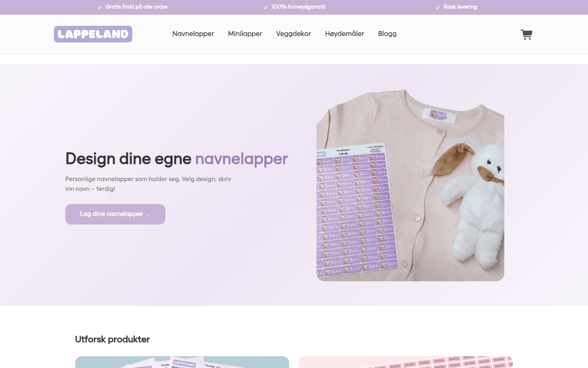
Task: Open the blue product card under Utforsk produkter
Action: [182, 362]
